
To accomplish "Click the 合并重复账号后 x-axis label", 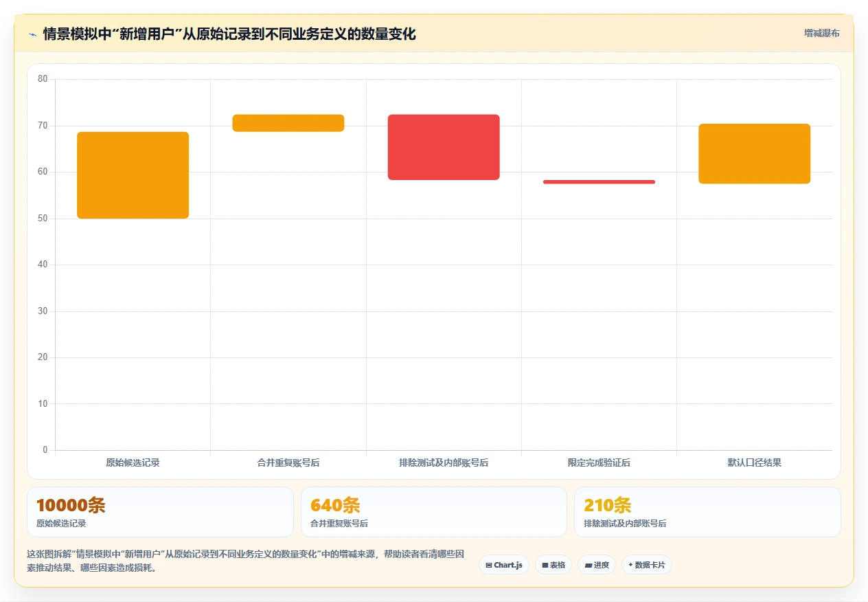I will (x=288, y=463).
